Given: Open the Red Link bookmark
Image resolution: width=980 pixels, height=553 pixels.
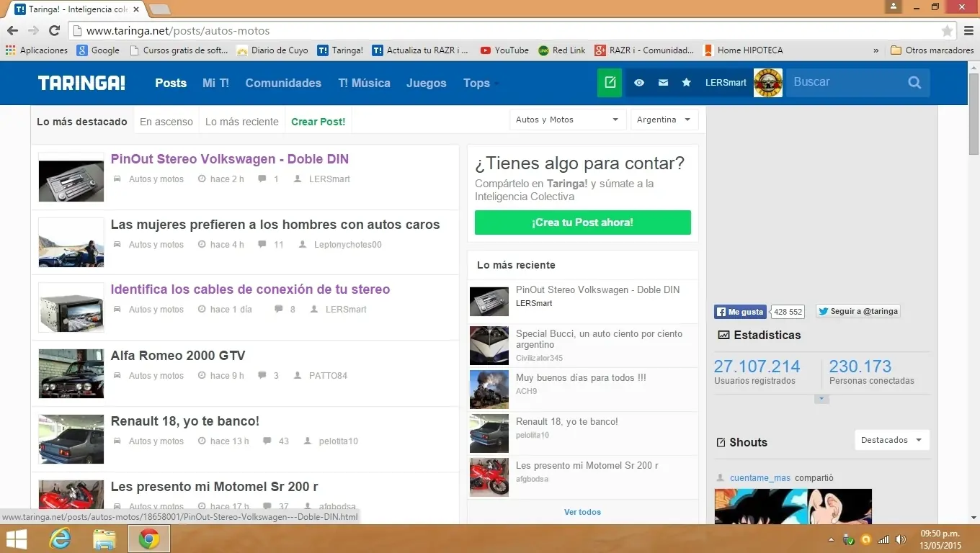Looking at the screenshot, I should point(562,50).
